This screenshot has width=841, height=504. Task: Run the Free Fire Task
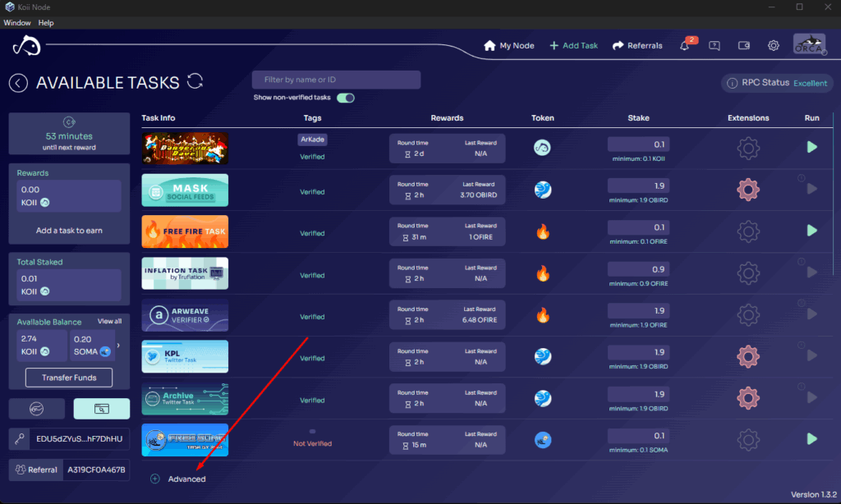tap(812, 231)
